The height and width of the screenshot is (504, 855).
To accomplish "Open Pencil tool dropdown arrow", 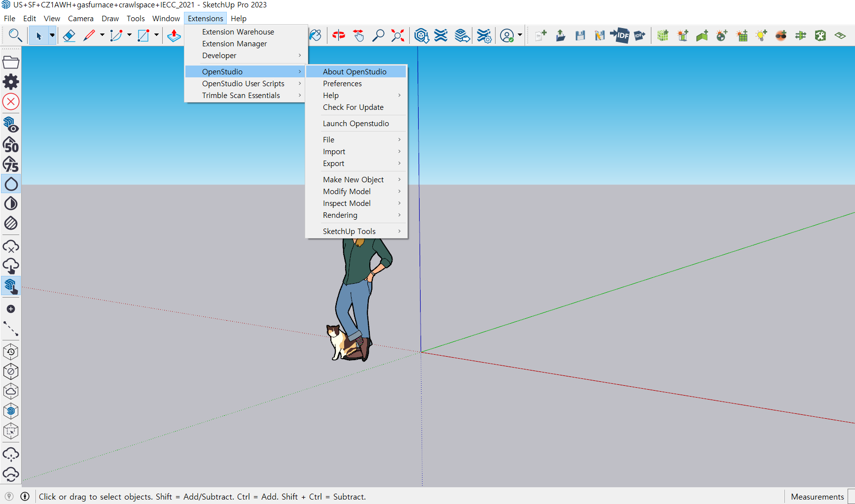I will pos(102,35).
